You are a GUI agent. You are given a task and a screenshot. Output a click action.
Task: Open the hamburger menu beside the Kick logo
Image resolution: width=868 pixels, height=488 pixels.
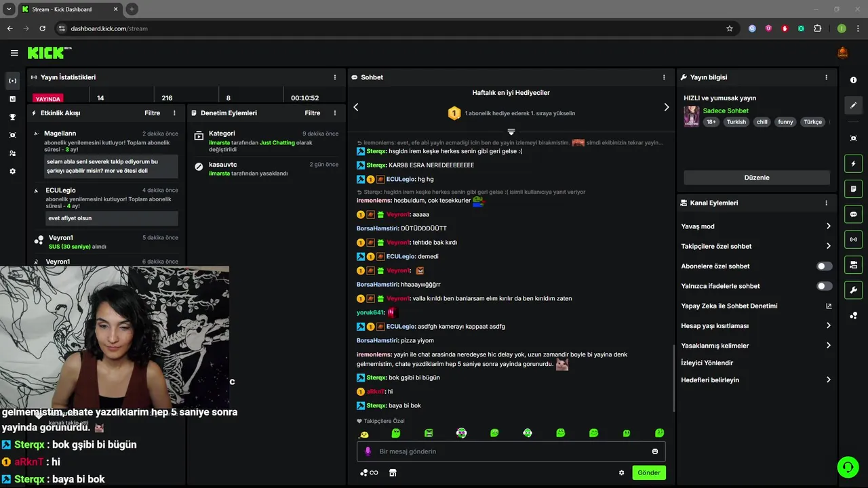(x=14, y=53)
